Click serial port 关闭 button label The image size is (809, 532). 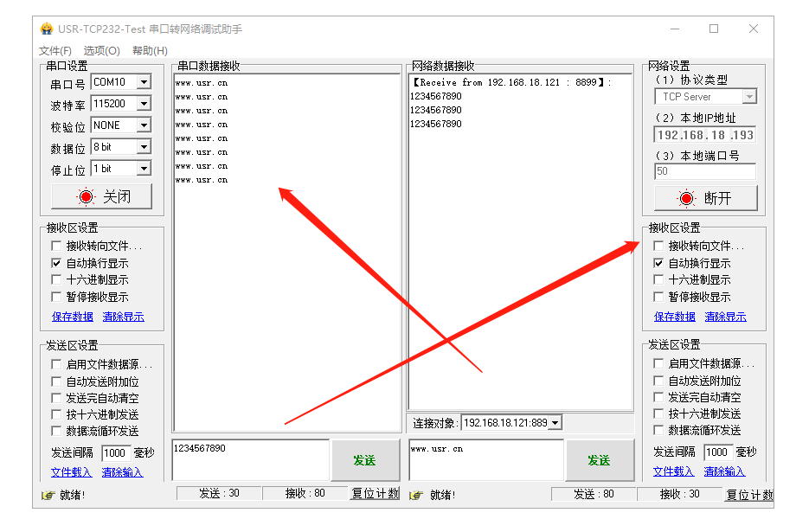click(117, 196)
